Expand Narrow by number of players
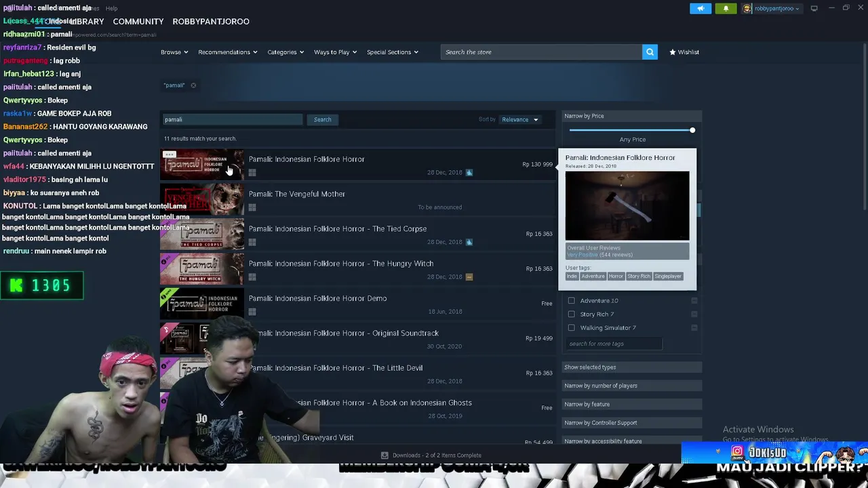Screen dimensions: 868x488 pos(632,386)
